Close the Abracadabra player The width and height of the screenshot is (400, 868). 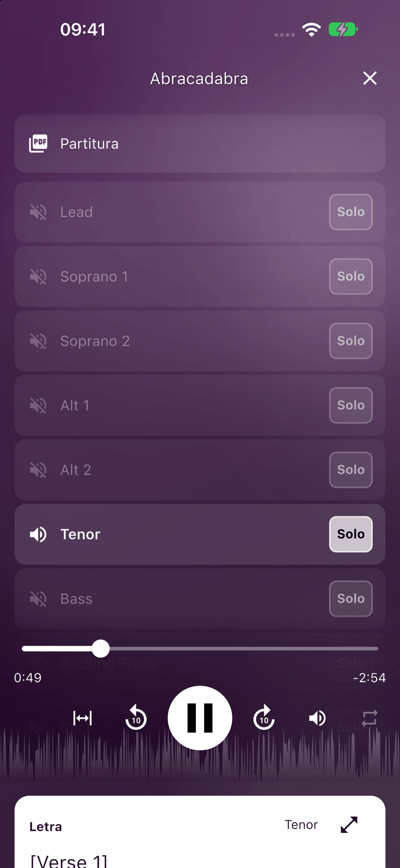370,78
